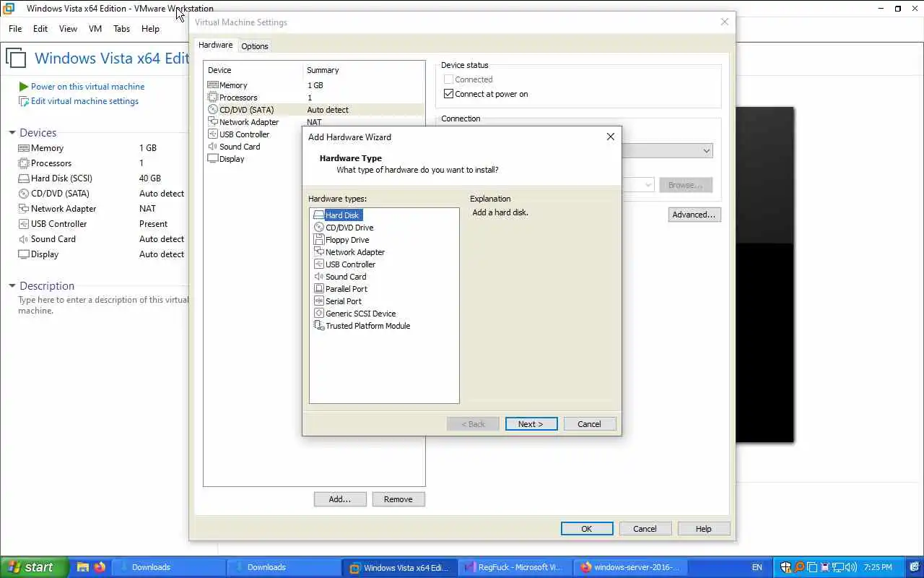Select Memory in settings device list
This screenshot has height=578, width=924.
(x=314, y=85)
